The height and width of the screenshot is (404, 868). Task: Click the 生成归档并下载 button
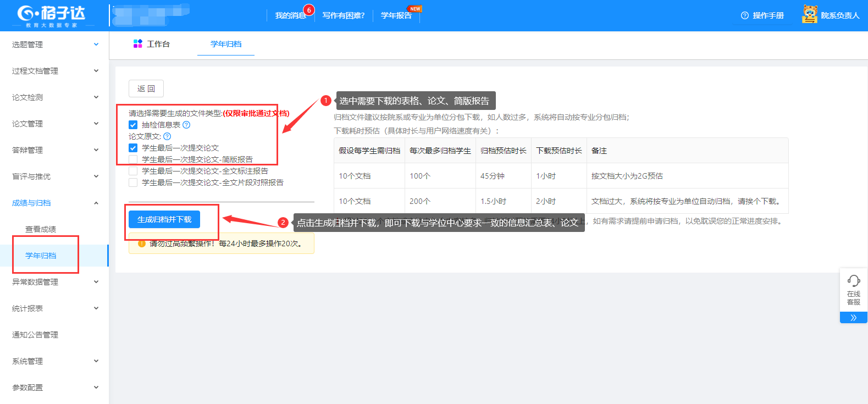pyautogui.click(x=164, y=219)
